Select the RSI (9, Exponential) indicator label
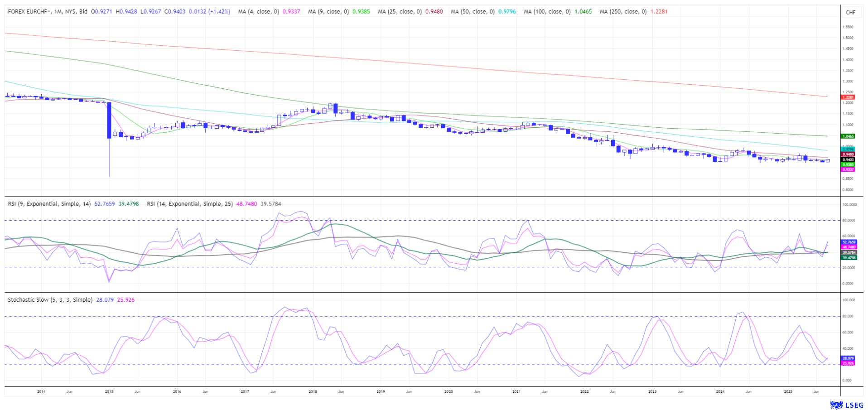Image resolution: width=868 pixels, height=410 pixels. point(50,204)
